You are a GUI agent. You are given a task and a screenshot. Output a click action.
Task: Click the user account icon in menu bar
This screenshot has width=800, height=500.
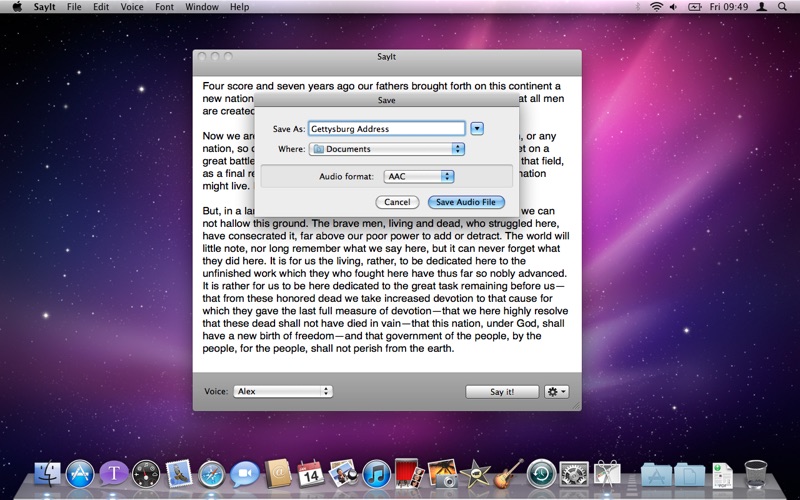(x=762, y=7)
